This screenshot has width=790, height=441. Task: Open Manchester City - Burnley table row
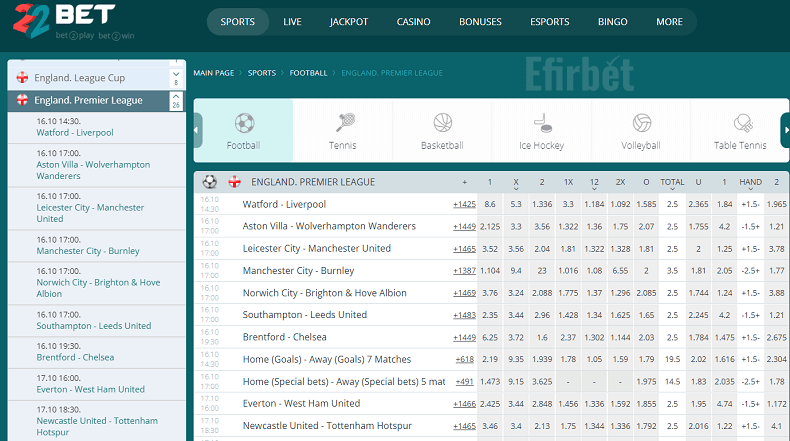coord(298,271)
